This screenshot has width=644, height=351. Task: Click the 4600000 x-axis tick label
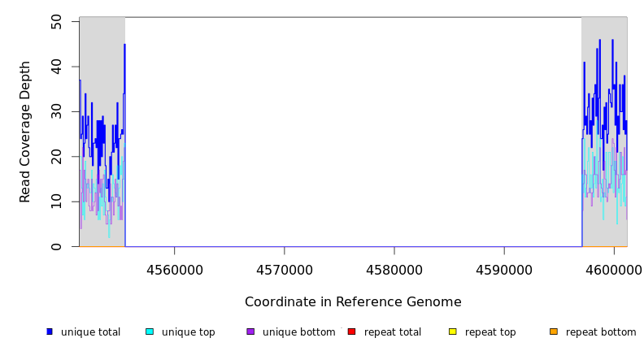[x=613, y=269]
